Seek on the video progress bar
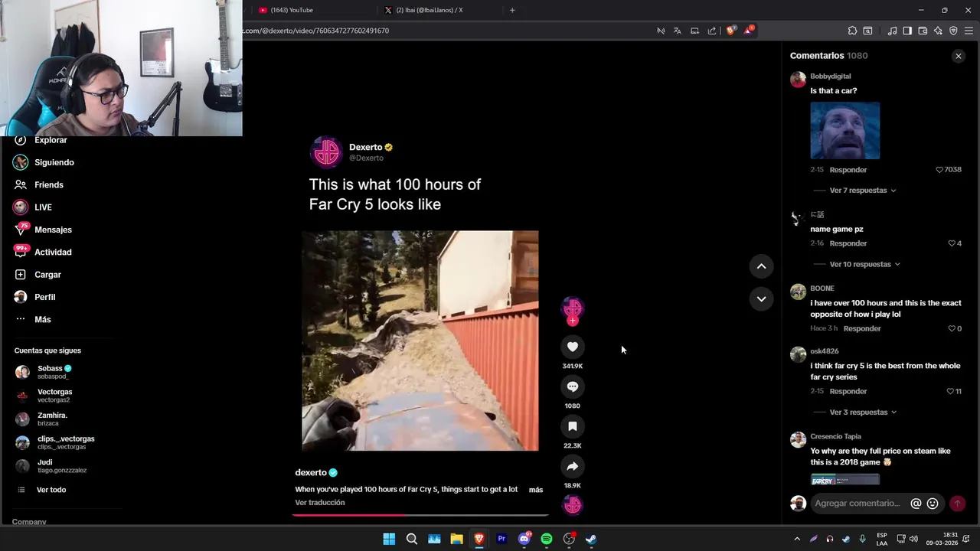This screenshot has width=980, height=551. 420,515
